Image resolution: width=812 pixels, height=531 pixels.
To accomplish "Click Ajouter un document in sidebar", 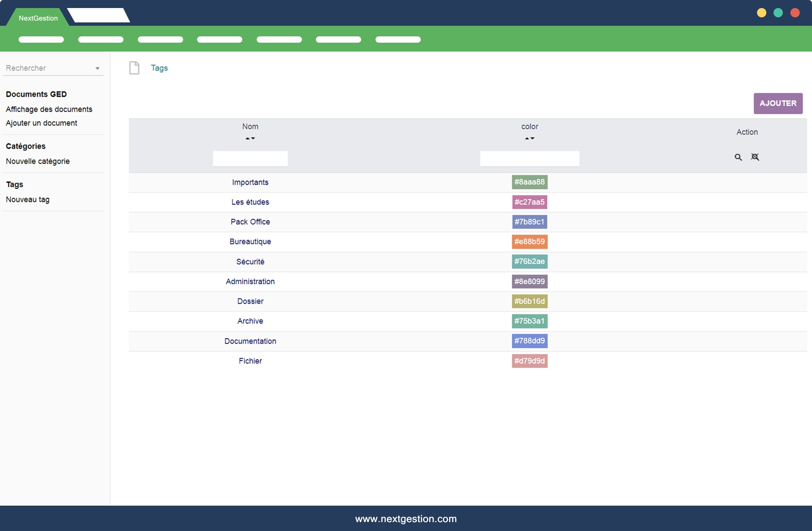I will 41,123.
